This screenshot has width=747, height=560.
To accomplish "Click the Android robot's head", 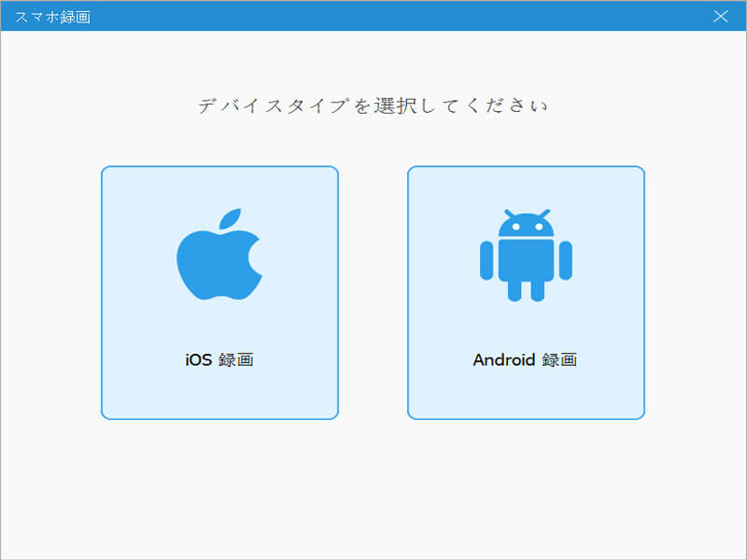I will 526,225.
